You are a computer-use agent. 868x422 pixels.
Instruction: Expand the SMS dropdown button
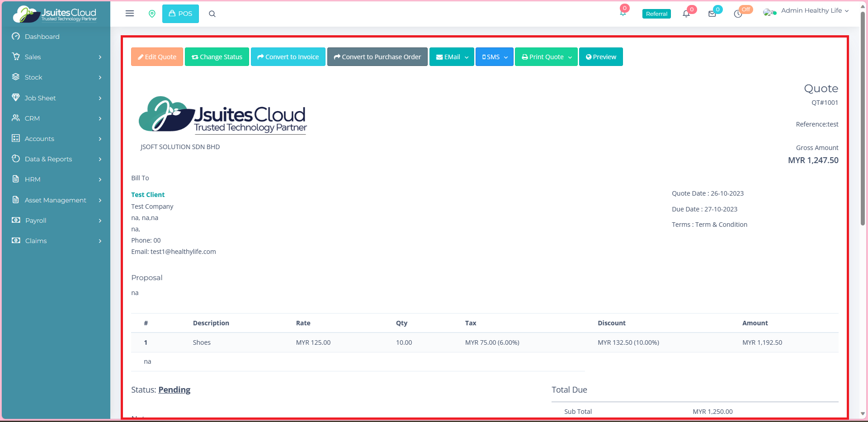click(494, 57)
